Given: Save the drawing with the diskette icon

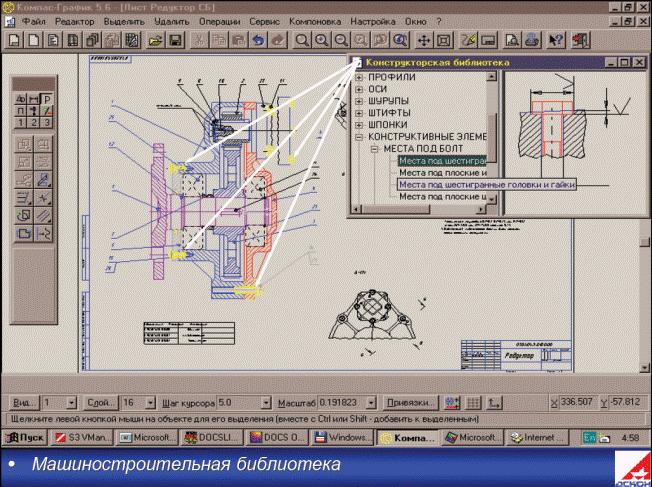Looking at the screenshot, I should (175, 40).
